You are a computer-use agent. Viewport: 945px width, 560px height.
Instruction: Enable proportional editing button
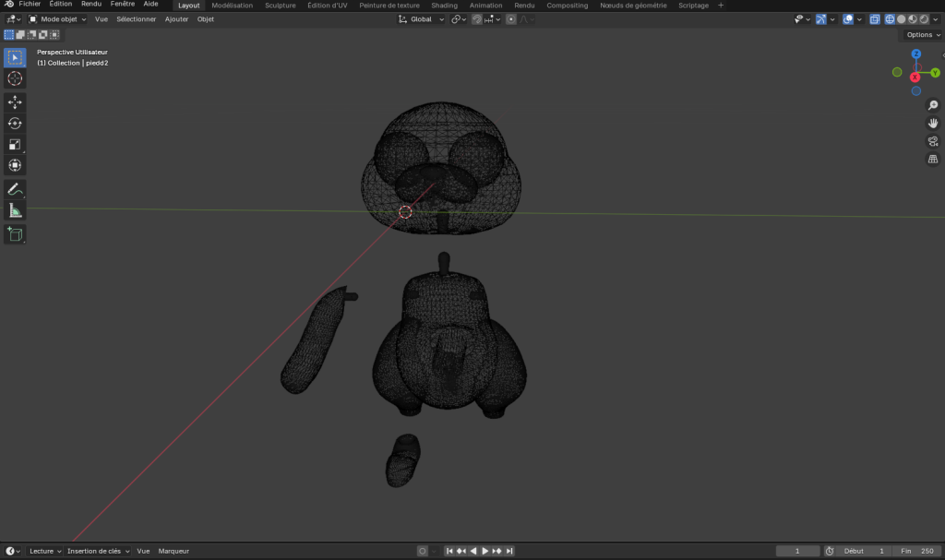tap(511, 18)
